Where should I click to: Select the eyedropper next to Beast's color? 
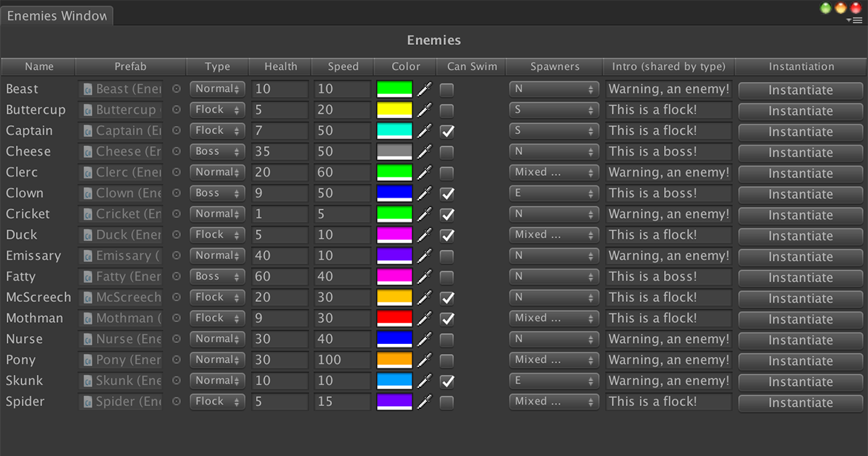point(425,89)
